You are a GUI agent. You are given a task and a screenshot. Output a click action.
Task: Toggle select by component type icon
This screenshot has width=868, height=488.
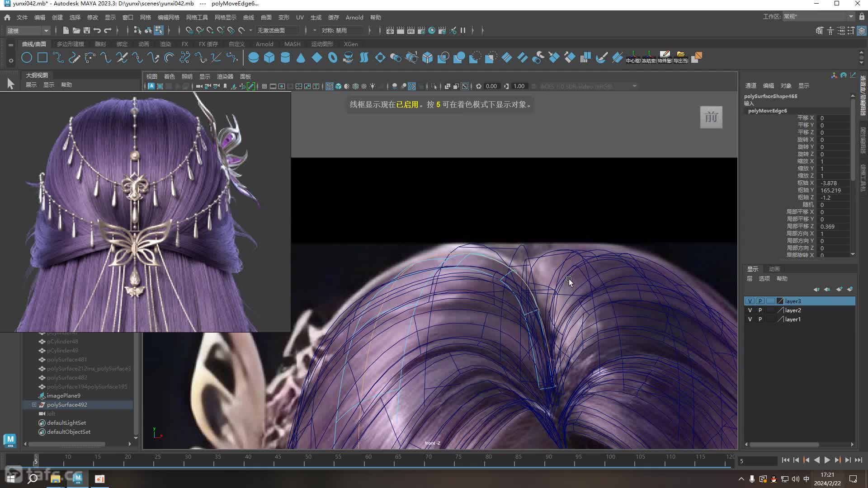coord(159,30)
